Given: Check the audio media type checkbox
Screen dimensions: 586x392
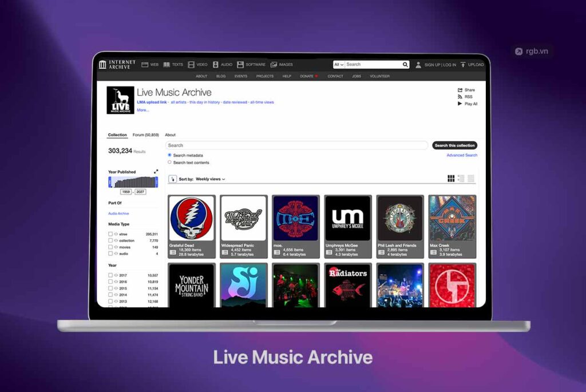Looking at the screenshot, I should point(110,254).
